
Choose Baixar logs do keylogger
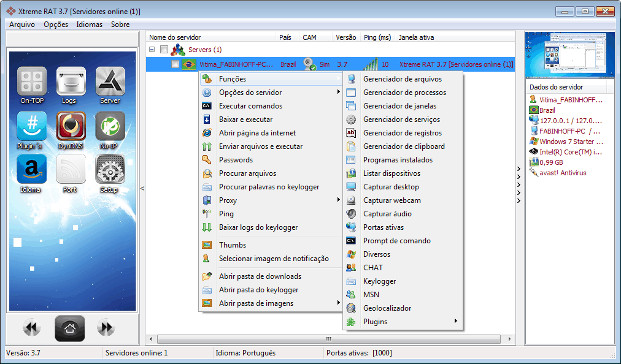pyautogui.click(x=271, y=227)
